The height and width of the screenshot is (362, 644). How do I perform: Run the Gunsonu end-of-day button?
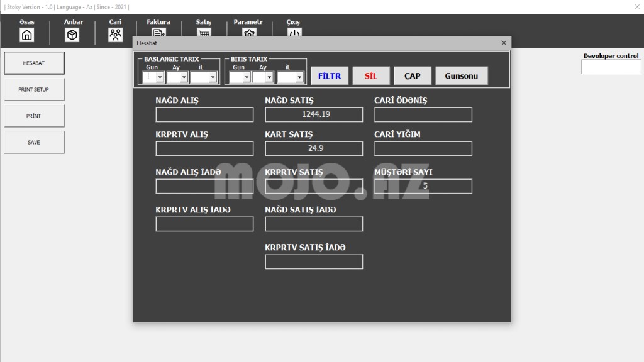[x=462, y=76]
